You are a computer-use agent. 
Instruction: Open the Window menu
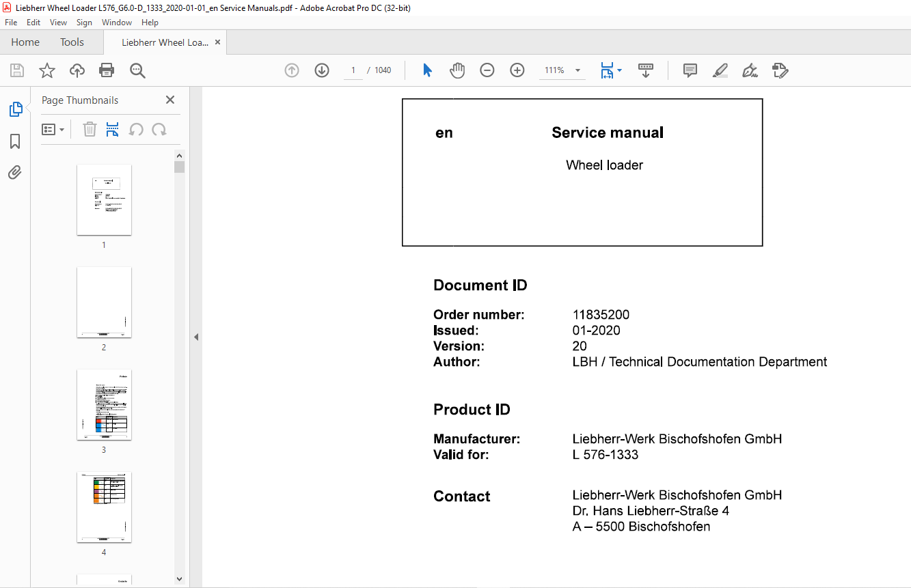tap(117, 23)
